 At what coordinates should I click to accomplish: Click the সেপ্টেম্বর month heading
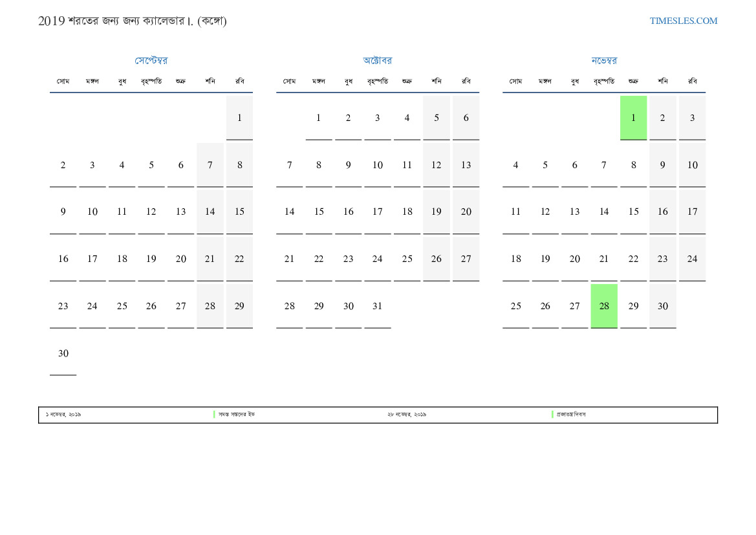pyautogui.click(x=151, y=60)
